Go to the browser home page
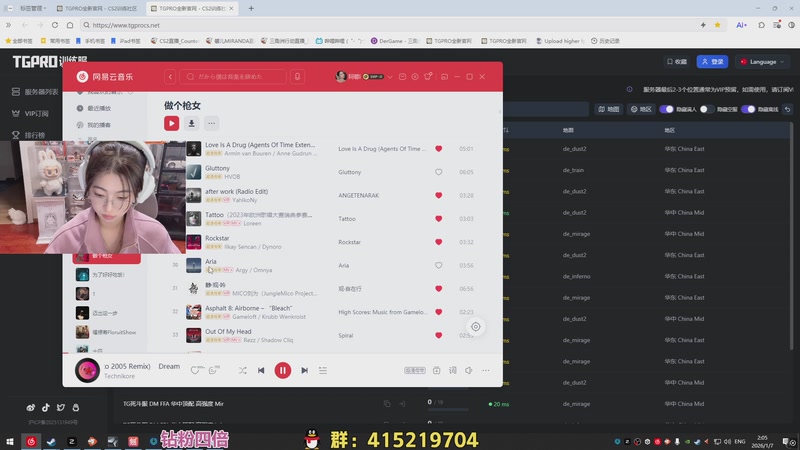This screenshot has width=800, height=450. [70, 25]
